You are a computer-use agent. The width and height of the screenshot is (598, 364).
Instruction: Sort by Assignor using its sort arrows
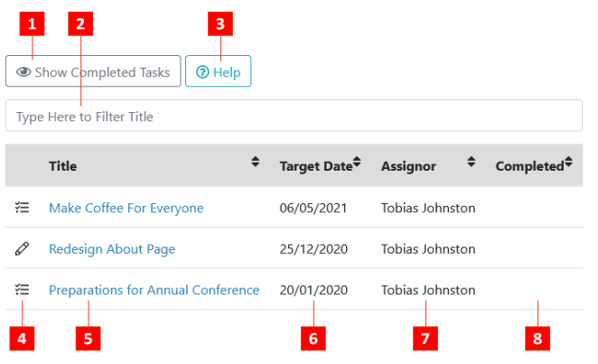472,162
